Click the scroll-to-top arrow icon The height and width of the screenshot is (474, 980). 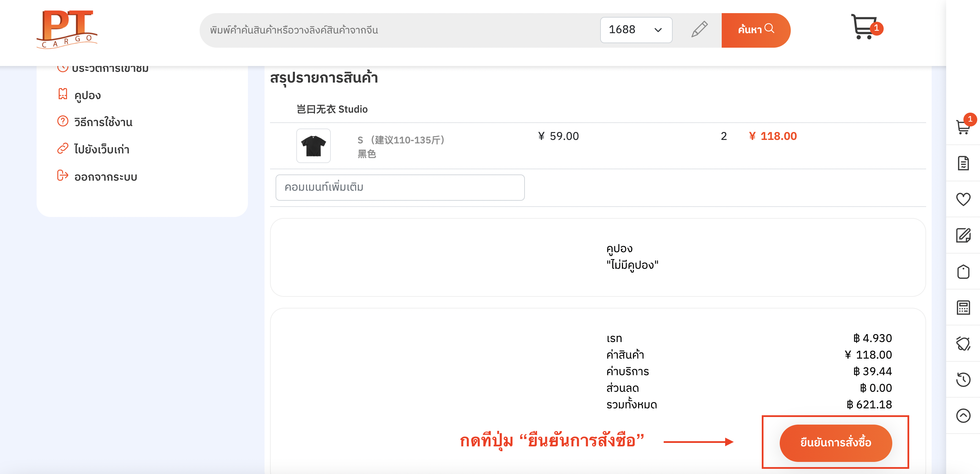tap(963, 415)
